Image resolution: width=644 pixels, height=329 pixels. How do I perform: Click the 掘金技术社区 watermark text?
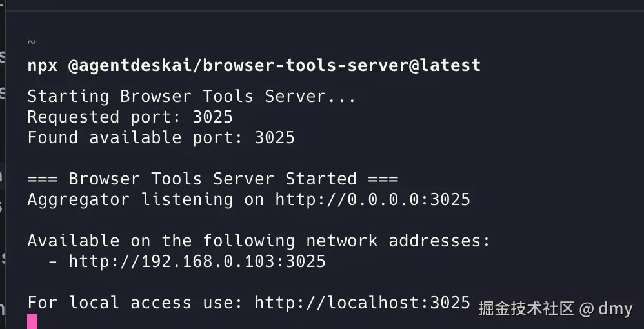pyautogui.click(x=526, y=308)
